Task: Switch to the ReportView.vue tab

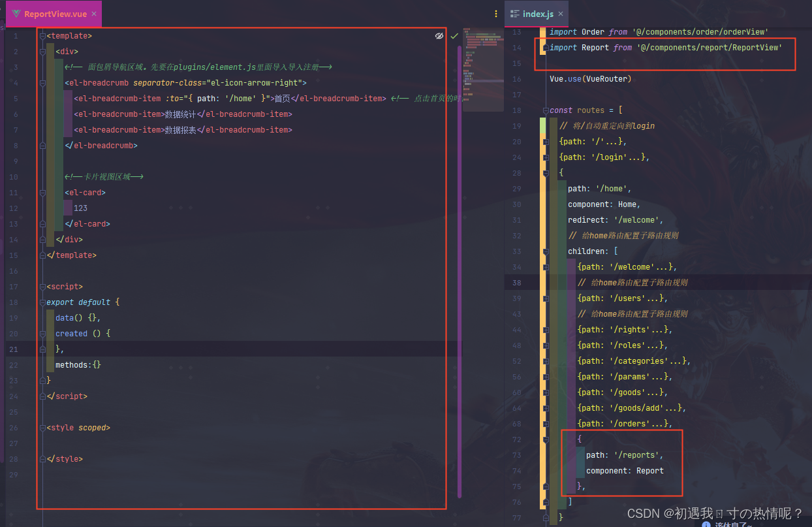Action: click(x=55, y=14)
